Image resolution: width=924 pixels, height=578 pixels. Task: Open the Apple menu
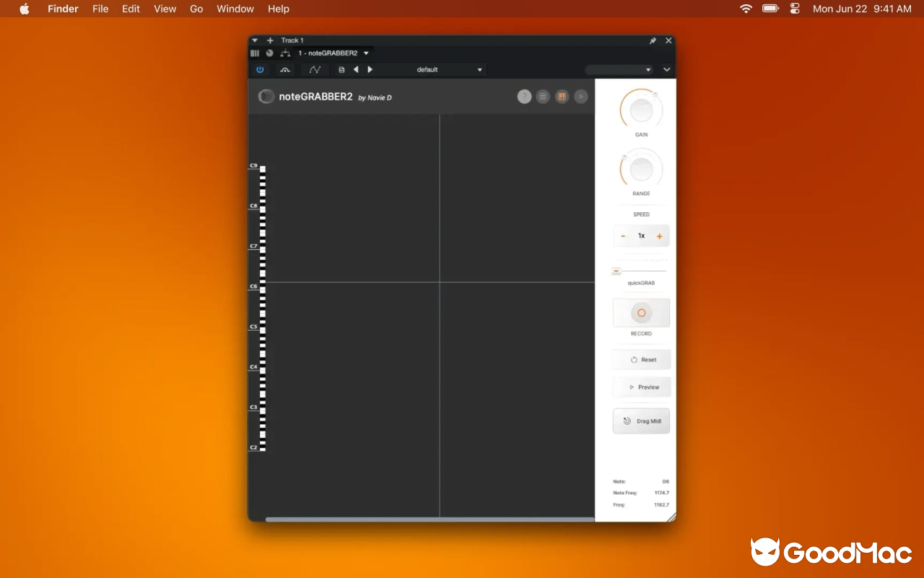point(25,9)
